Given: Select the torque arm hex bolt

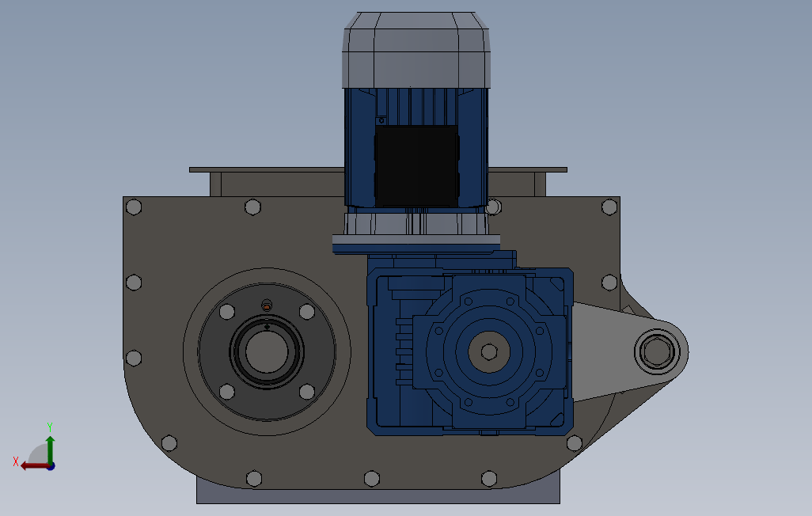Looking at the screenshot, I should pos(657,351).
